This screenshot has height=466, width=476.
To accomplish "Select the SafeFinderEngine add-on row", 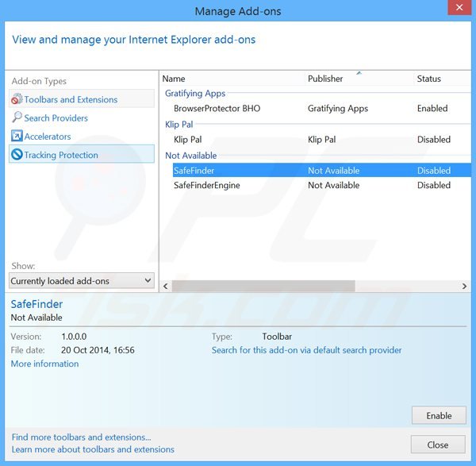I will [x=322, y=185].
